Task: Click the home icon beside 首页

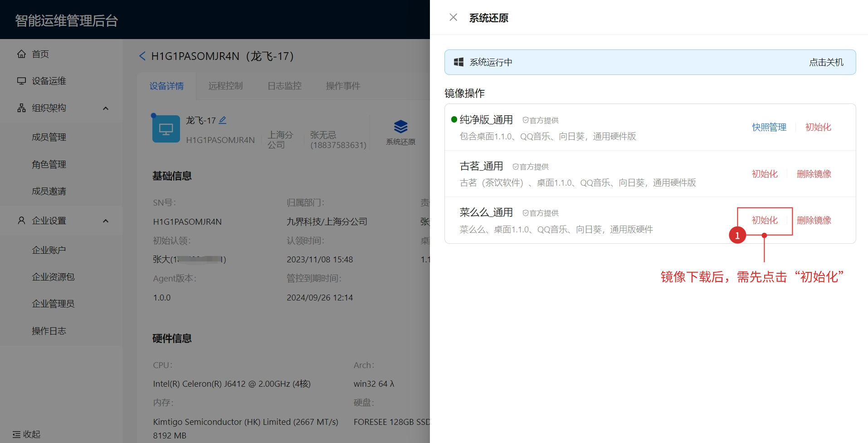Action: tap(21, 54)
